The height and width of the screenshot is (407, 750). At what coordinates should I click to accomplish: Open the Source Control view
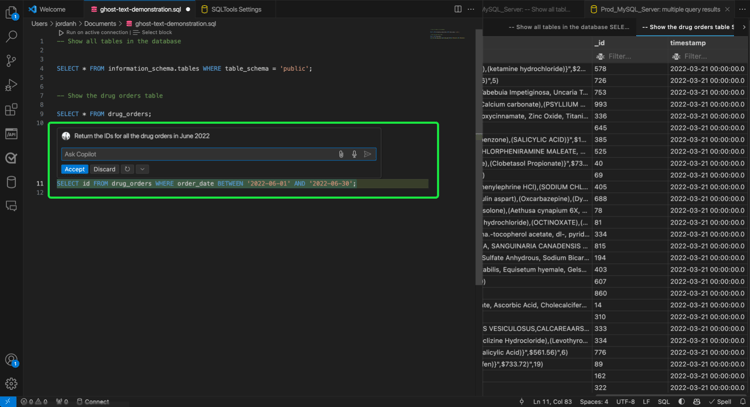coord(11,61)
